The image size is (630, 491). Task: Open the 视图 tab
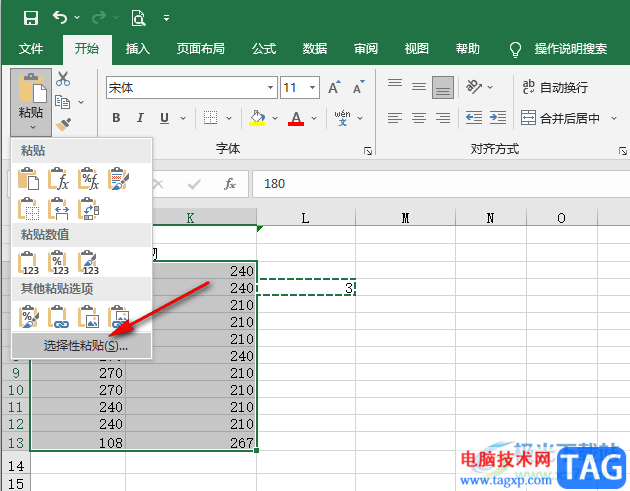click(x=417, y=49)
